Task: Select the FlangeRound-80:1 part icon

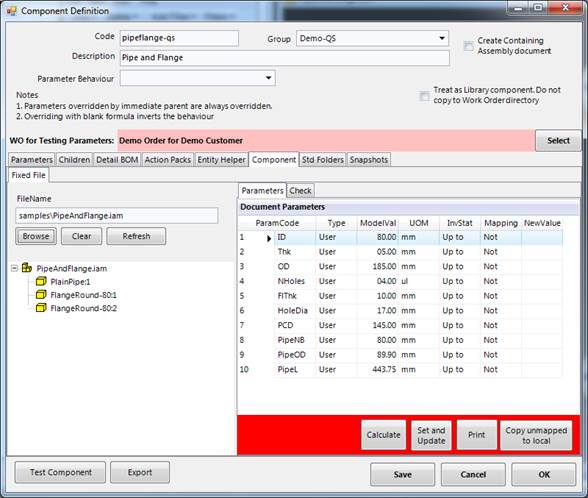Action: (x=41, y=295)
